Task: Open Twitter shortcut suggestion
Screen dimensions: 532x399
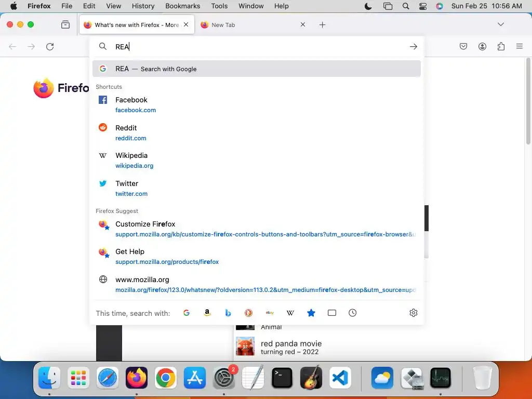Action: (257, 188)
